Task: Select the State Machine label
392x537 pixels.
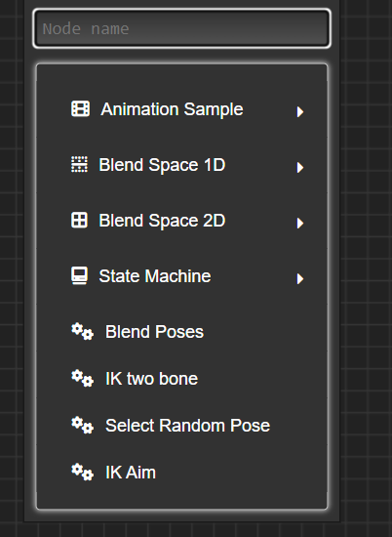Action: [x=155, y=276]
